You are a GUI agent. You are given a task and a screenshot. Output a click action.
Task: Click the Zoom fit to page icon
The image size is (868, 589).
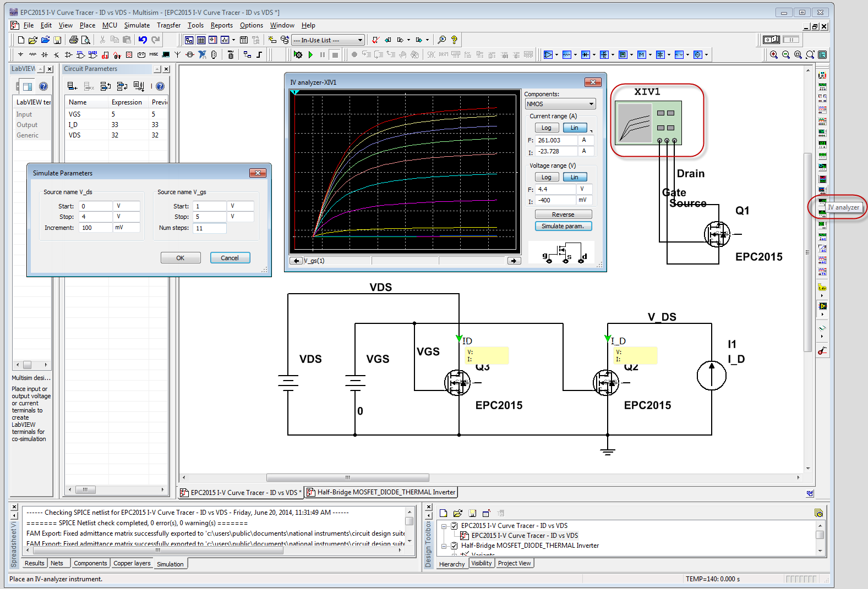pos(810,55)
